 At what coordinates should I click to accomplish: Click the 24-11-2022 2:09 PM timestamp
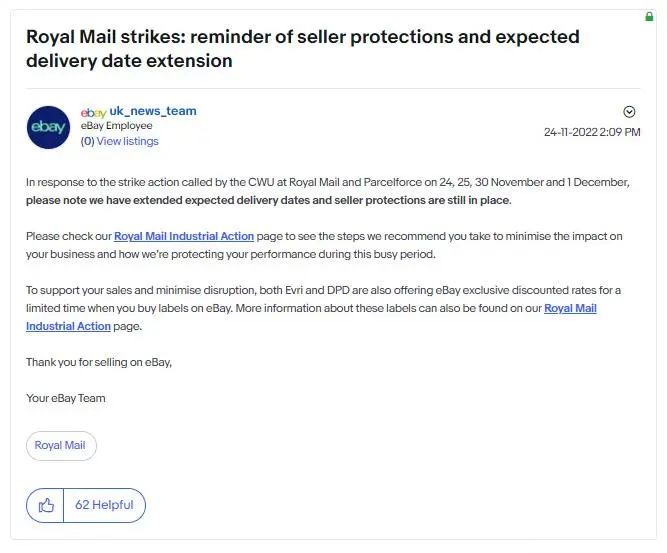pyautogui.click(x=592, y=132)
